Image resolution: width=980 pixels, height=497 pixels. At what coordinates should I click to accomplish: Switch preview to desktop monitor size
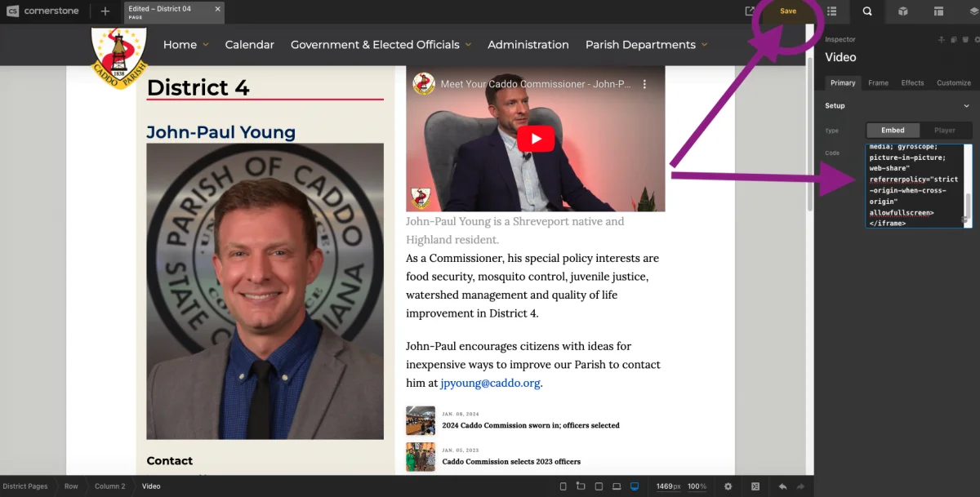[x=635, y=486]
